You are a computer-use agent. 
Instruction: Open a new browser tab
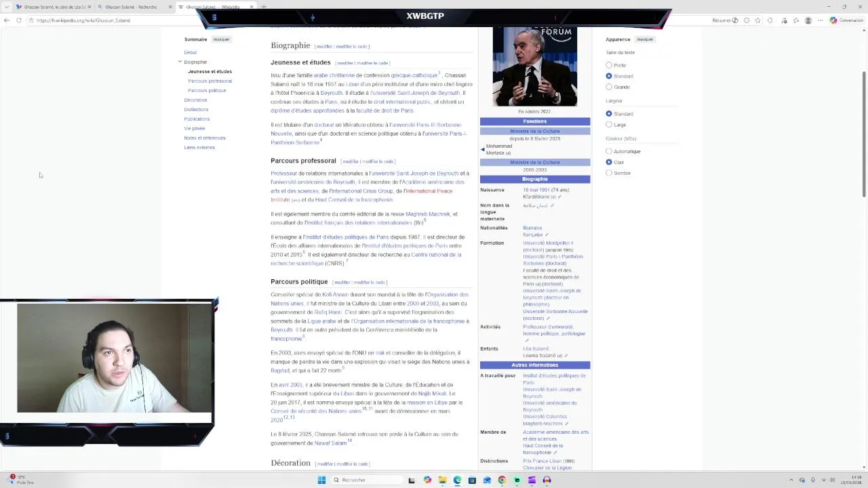point(264,7)
